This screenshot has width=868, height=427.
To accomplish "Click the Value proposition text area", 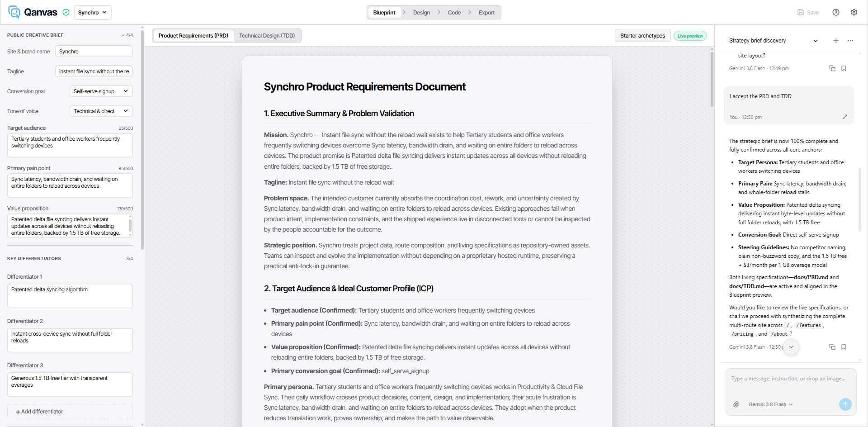I will 70,226.
